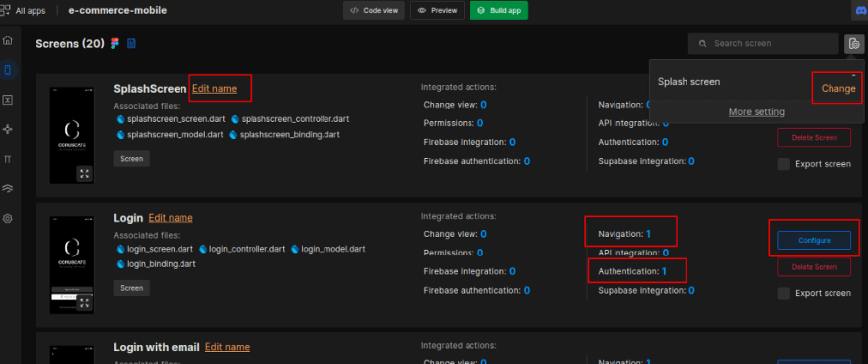
Task: Delete the SplashScreen screen
Action: pos(815,137)
